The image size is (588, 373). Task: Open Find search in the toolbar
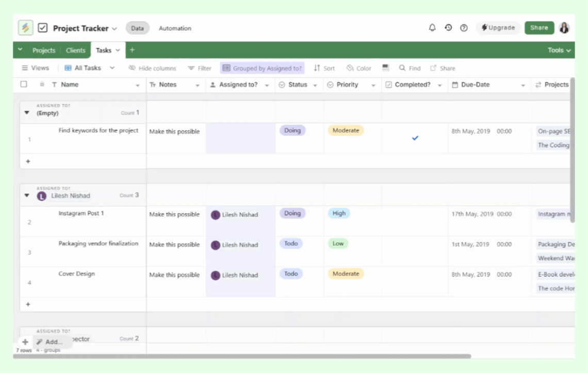click(410, 68)
